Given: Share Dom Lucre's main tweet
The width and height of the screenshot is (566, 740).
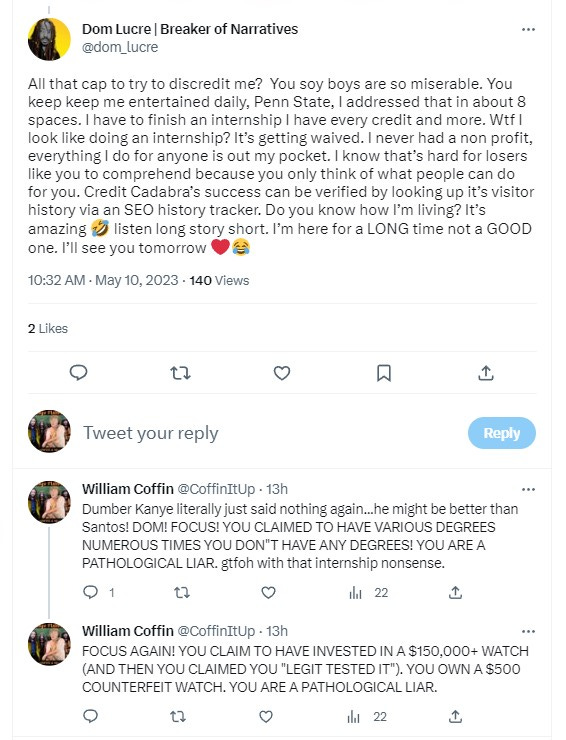Looking at the screenshot, I should [x=486, y=373].
